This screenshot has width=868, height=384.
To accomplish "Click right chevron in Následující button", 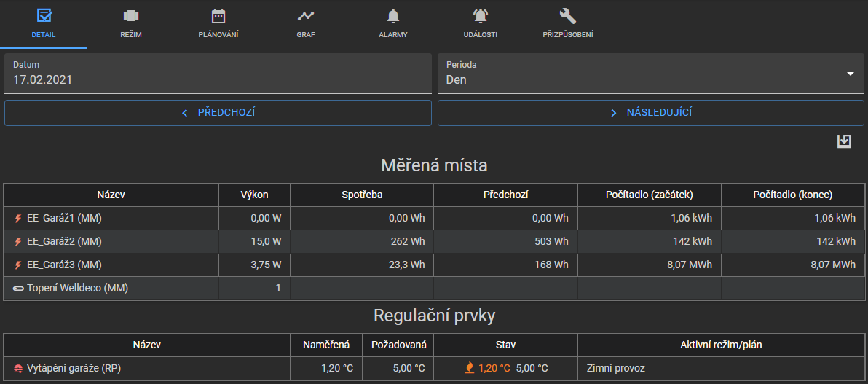I will pyautogui.click(x=613, y=113).
